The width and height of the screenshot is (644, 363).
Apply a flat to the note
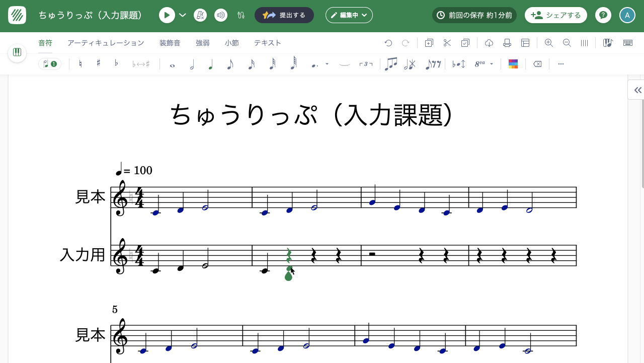[x=117, y=64]
